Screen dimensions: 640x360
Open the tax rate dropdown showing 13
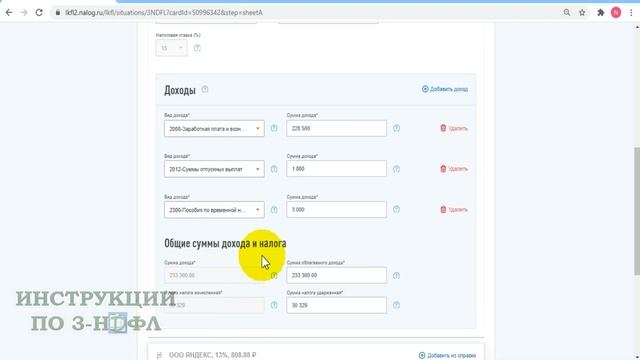[171, 48]
